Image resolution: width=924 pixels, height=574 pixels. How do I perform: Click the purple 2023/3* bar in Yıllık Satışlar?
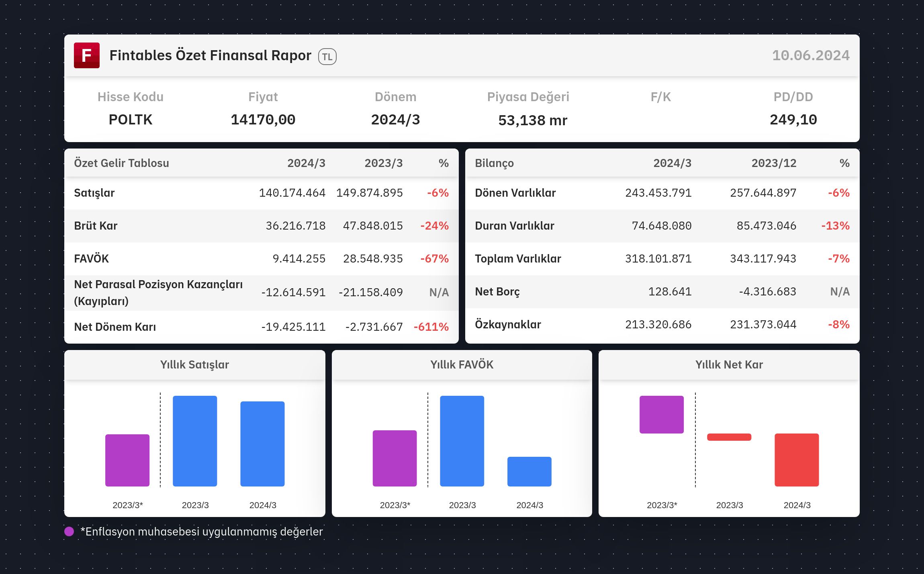click(x=127, y=460)
